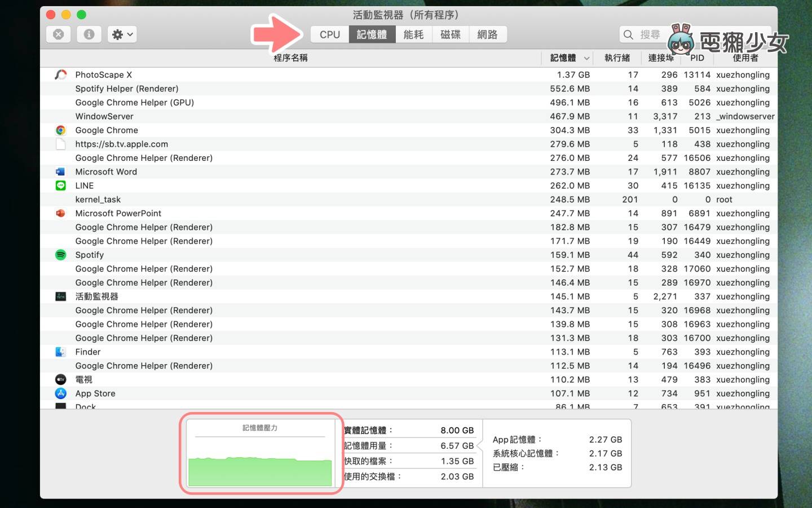The image size is (812, 508).
Task: Click the 3,317 ports cell
Action: (x=665, y=116)
